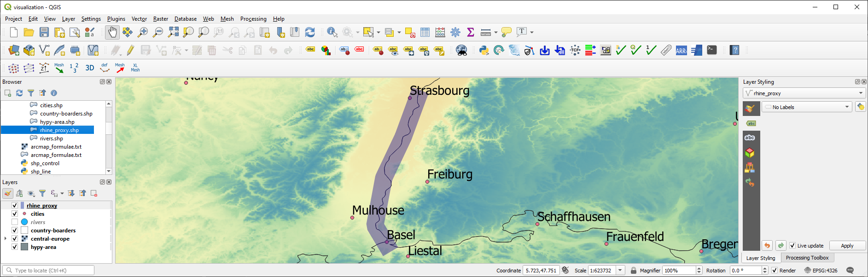The height and width of the screenshot is (277, 868).
Task: Click the 3D mesh toolbar icon
Action: [90, 68]
